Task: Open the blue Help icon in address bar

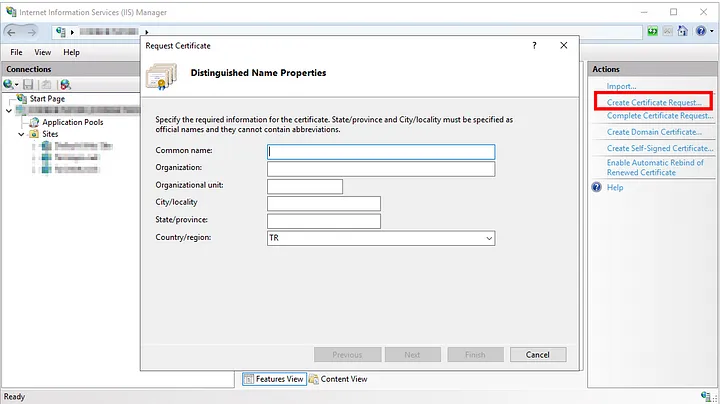Action: coord(701,31)
